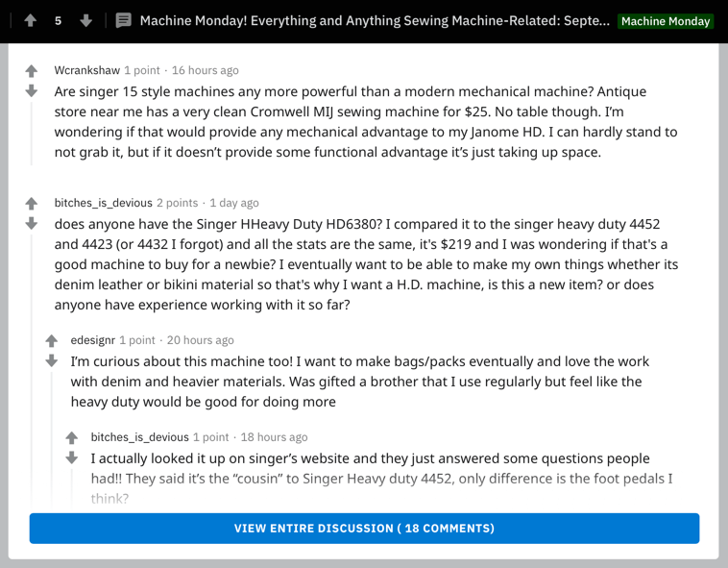Click the comments icon beside post title

tap(124, 20)
